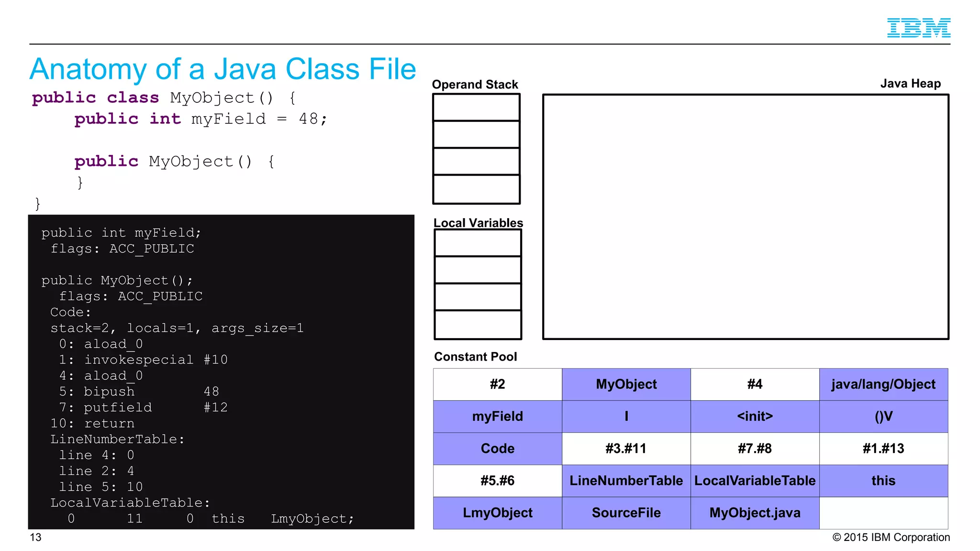Click the 'java/lang/Object' cell
The image size is (980, 551).
point(883,385)
